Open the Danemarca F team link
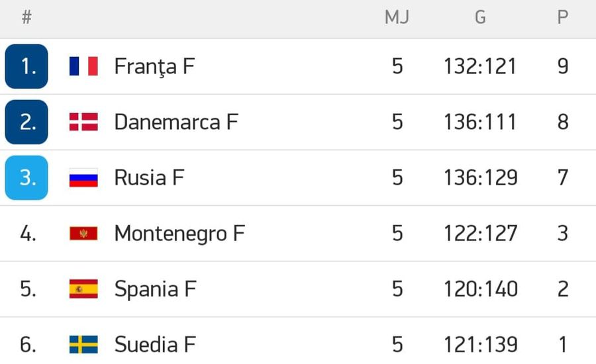The width and height of the screenshot is (596, 364). [176, 122]
